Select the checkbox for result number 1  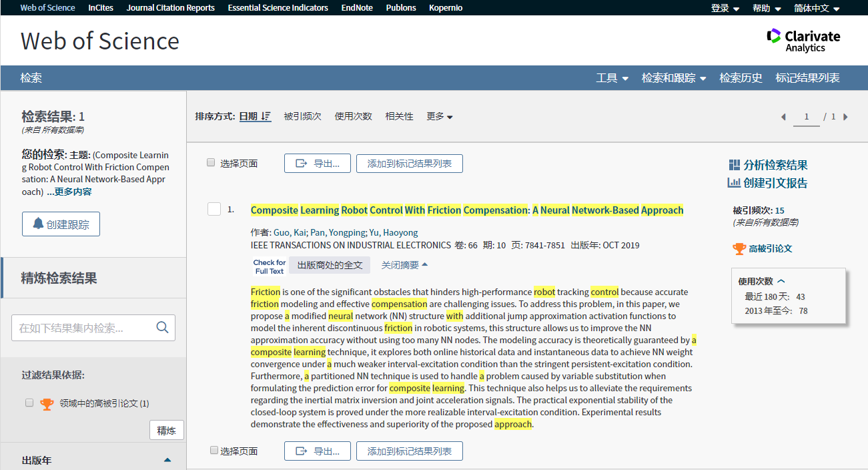(213, 210)
